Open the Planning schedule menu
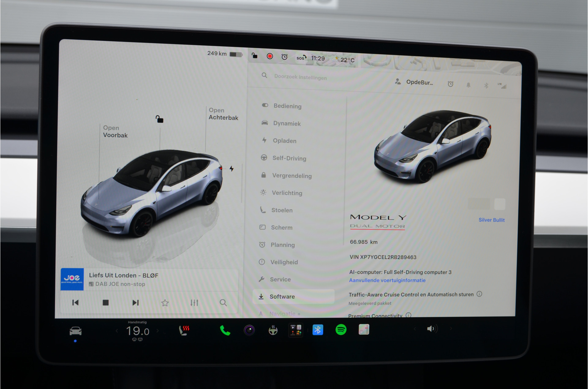This screenshot has width=588, height=389. 277,245
